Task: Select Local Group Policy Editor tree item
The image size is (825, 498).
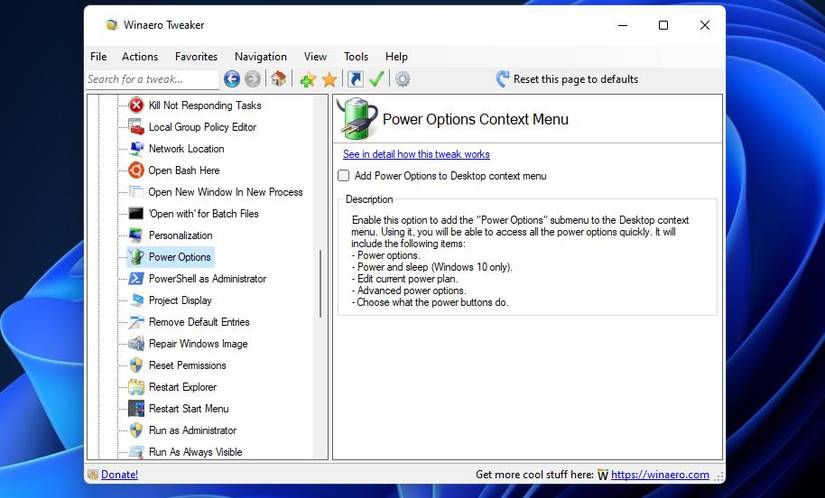Action: pyautogui.click(x=203, y=127)
